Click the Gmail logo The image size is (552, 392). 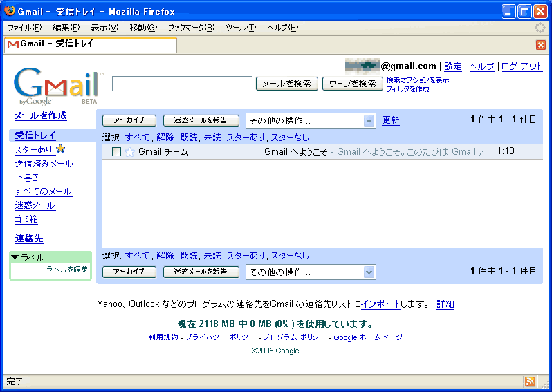(x=57, y=86)
